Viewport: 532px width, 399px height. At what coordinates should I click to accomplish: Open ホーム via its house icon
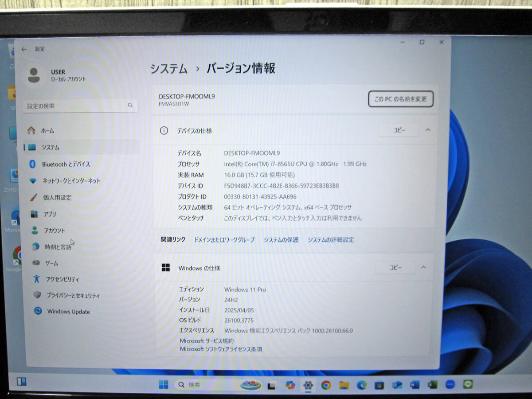[31, 130]
